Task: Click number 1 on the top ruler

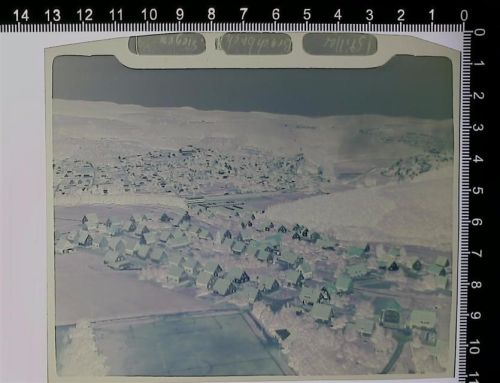Action: (x=432, y=15)
